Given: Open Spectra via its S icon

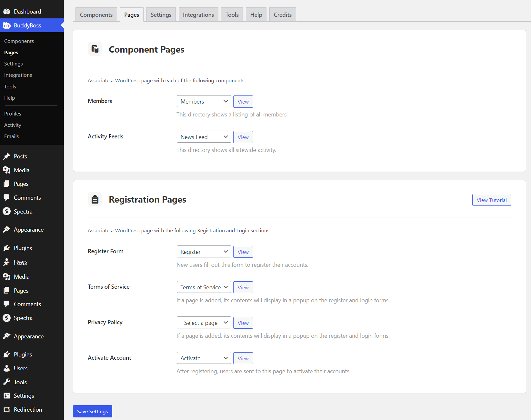Looking at the screenshot, I should pyautogui.click(x=7, y=211).
